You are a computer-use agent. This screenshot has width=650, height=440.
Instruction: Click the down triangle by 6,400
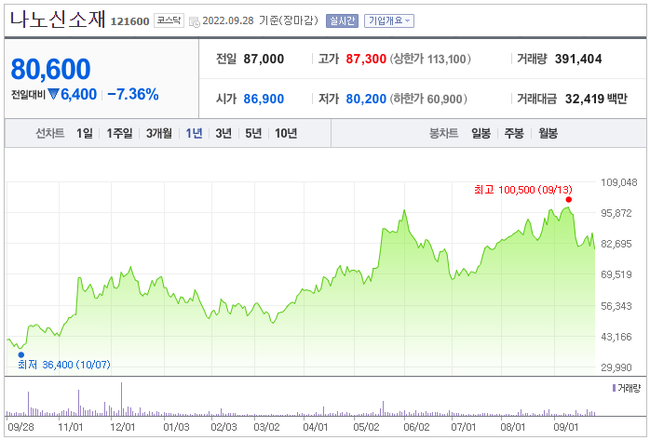53,94
